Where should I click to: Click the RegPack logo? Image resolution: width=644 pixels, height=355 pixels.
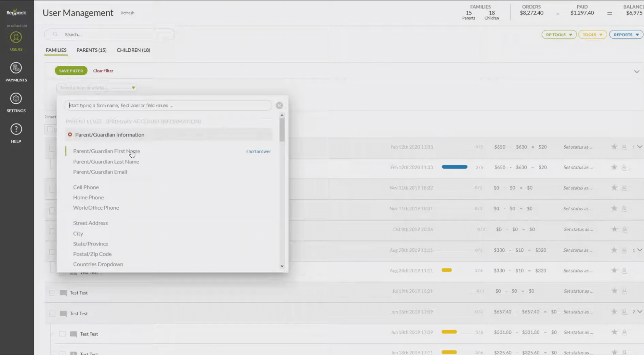(16, 12)
